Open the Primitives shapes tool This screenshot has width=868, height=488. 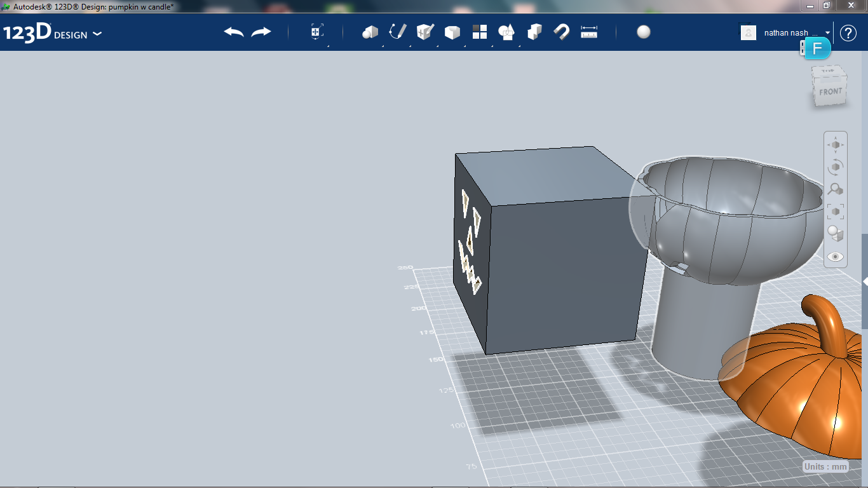point(370,32)
